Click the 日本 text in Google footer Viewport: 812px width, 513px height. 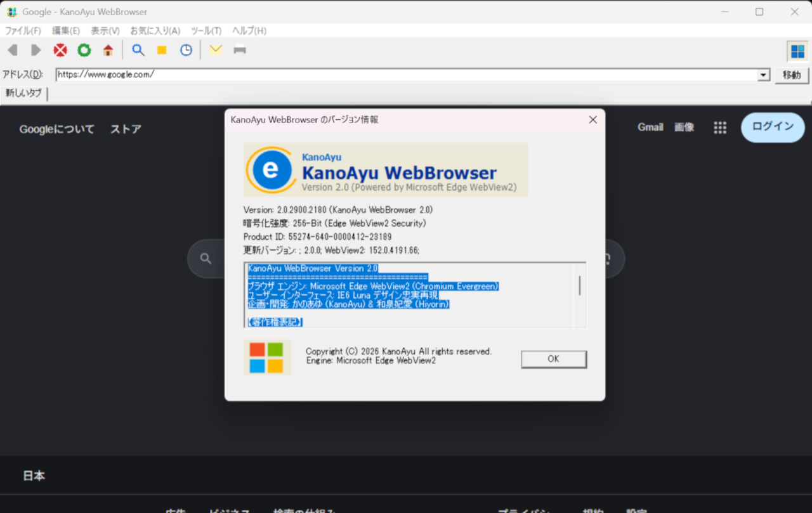34,476
